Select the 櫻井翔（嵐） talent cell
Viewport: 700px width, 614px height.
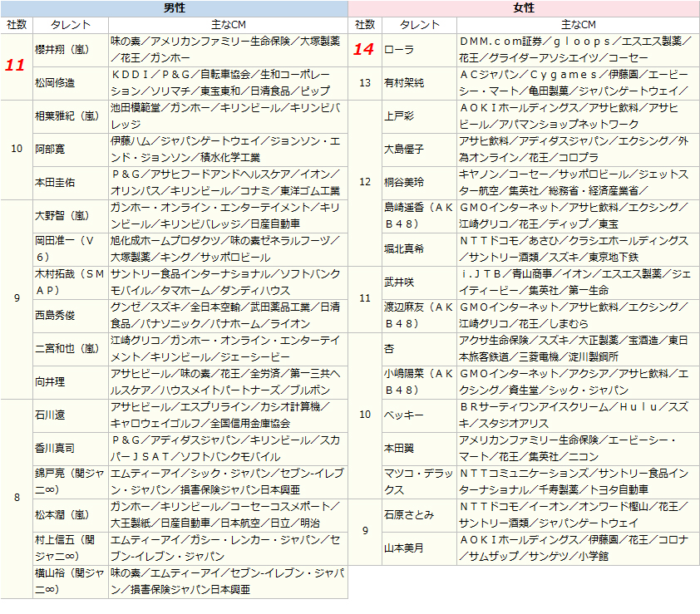[71, 50]
